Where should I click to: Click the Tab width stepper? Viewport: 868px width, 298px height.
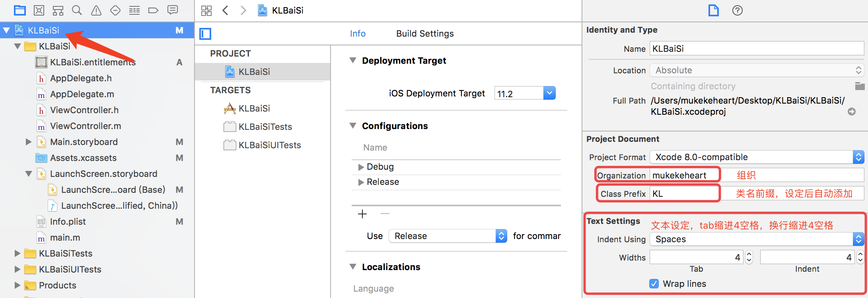pos(749,257)
